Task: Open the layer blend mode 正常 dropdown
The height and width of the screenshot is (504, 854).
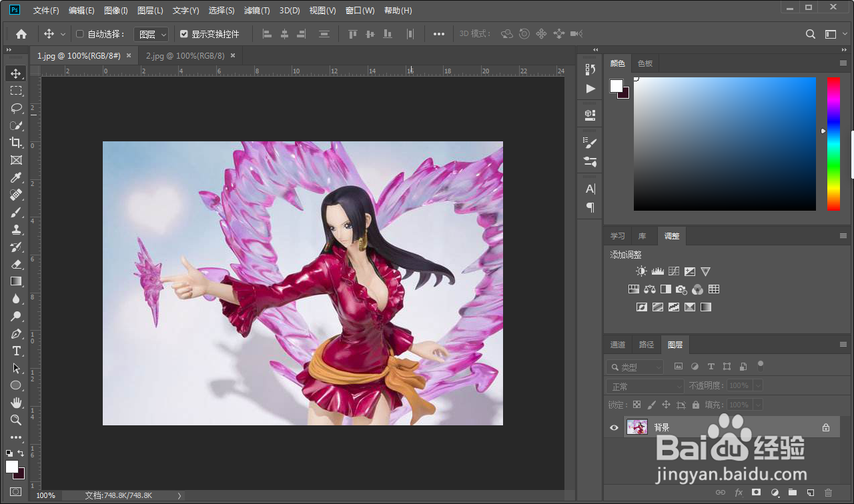Action: tap(645, 387)
